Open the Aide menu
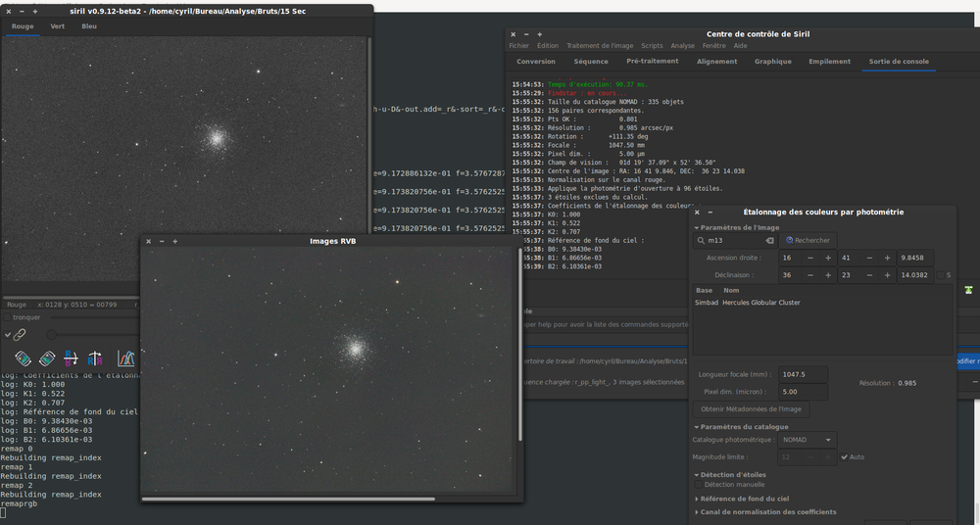 coord(740,46)
